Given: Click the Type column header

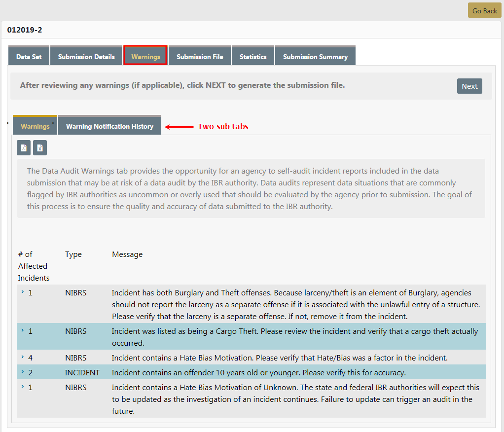Looking at the screenshot, I should [73, 254].
